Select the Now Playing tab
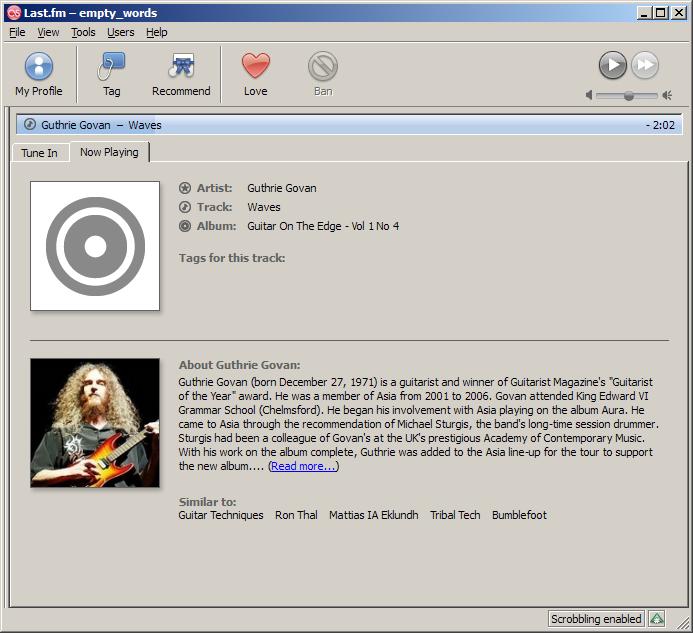 point(109,152)
